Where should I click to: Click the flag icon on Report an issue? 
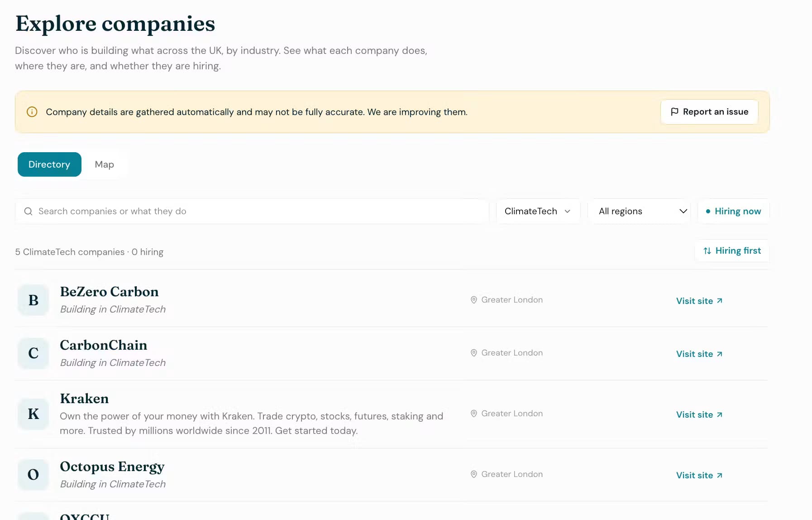[x=674, y=112]
